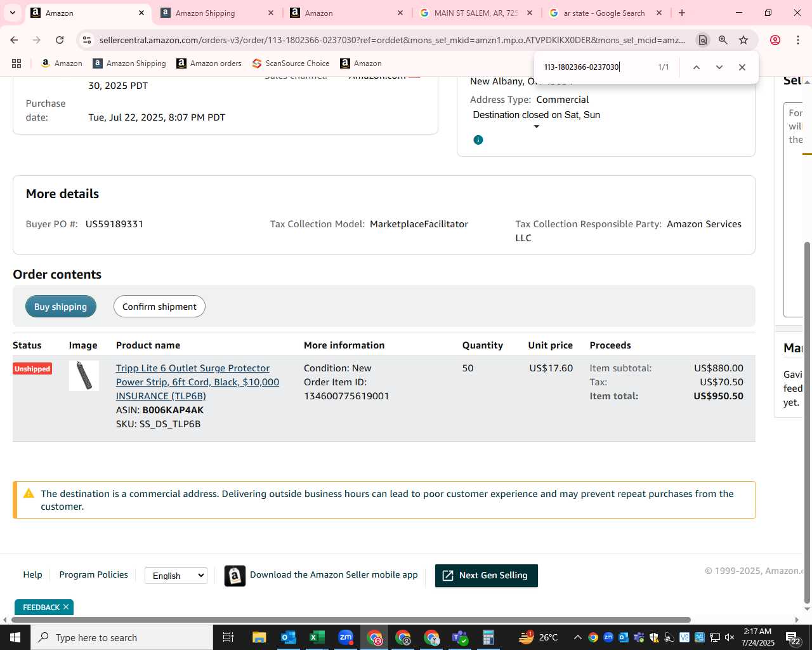Open the Tripp Lite Surge Protector product link
The image size is (812, 650).
[x=197, y=382]
